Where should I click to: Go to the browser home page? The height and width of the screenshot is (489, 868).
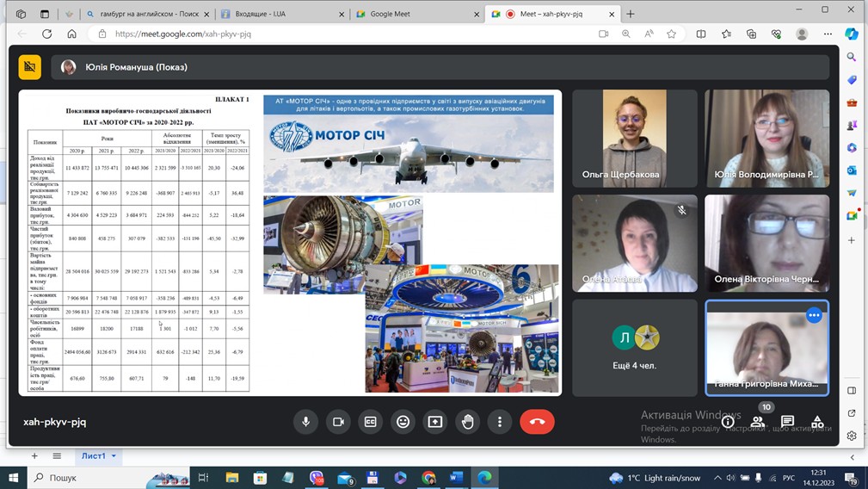click(72, 34)
